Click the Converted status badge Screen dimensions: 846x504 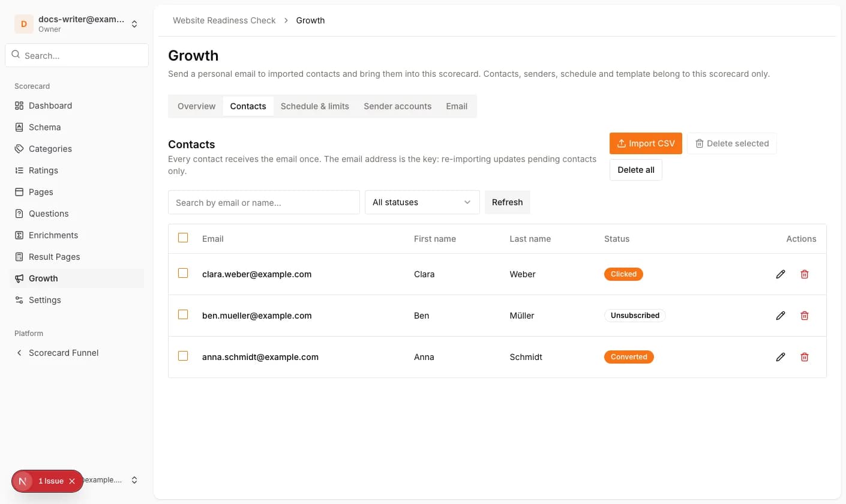coord(629,357)
